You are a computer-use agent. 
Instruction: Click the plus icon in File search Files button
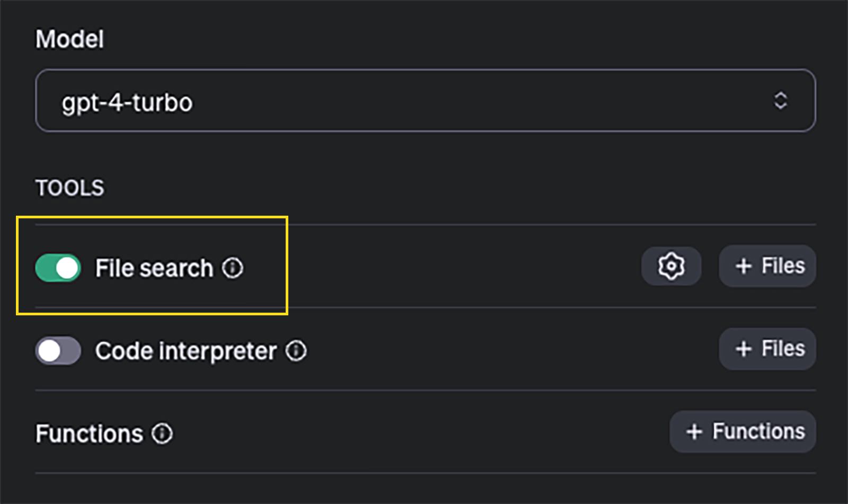coord(744,266)
